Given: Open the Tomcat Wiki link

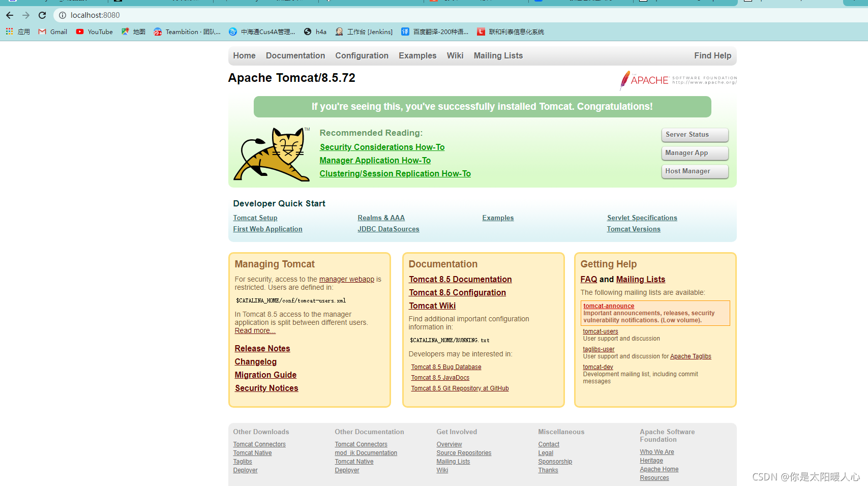Looking at the screenshot, I should [x=432, y=306].
